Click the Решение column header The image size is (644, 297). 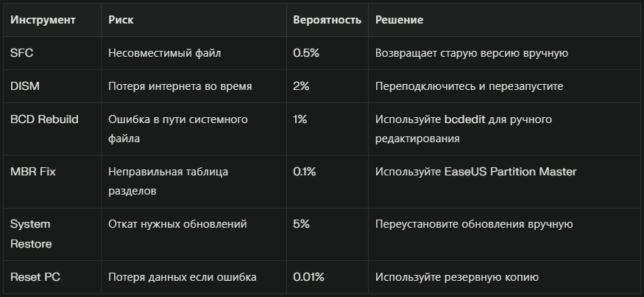[x=399, y=20]
